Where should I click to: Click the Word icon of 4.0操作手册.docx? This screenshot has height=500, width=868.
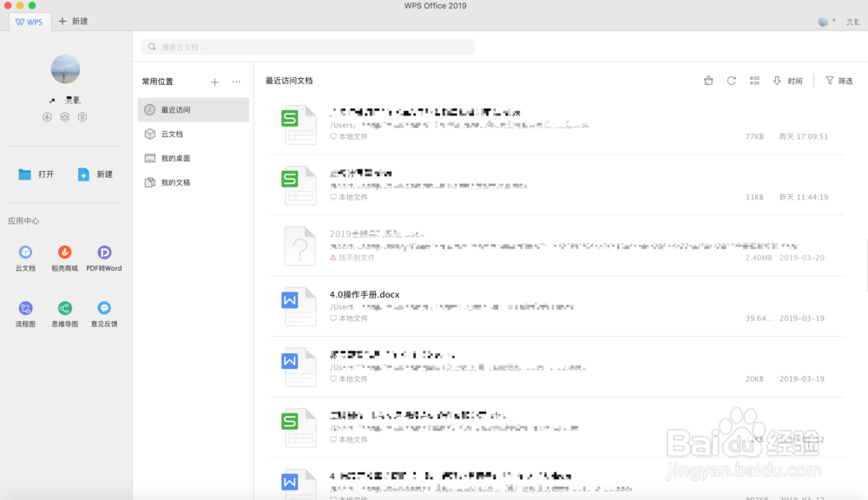(299, 306)
